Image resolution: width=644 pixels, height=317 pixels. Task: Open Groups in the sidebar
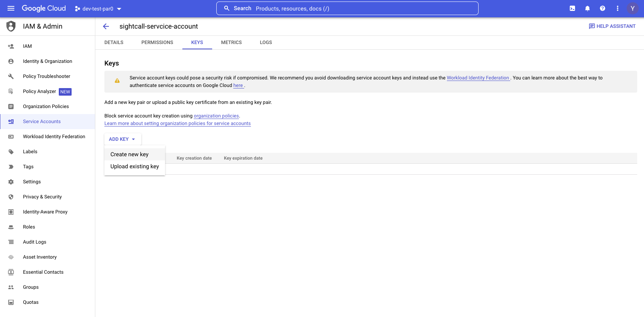click(x=47, y=287)
